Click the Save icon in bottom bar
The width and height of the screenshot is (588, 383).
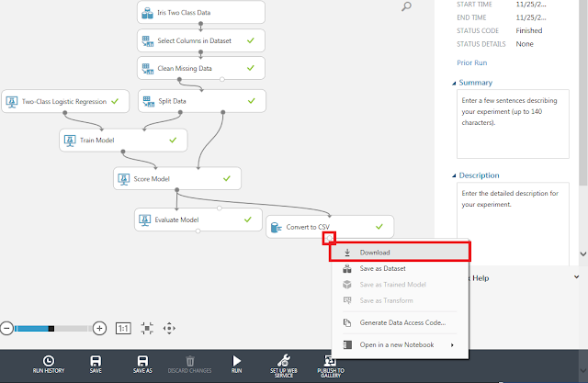(x=96, y=361)
